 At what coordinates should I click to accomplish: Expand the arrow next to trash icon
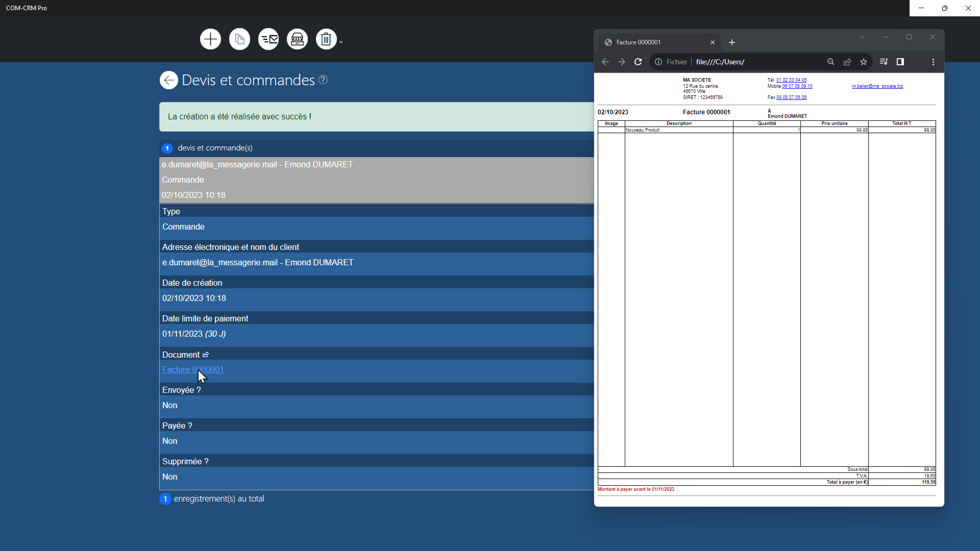click(341, 42)
